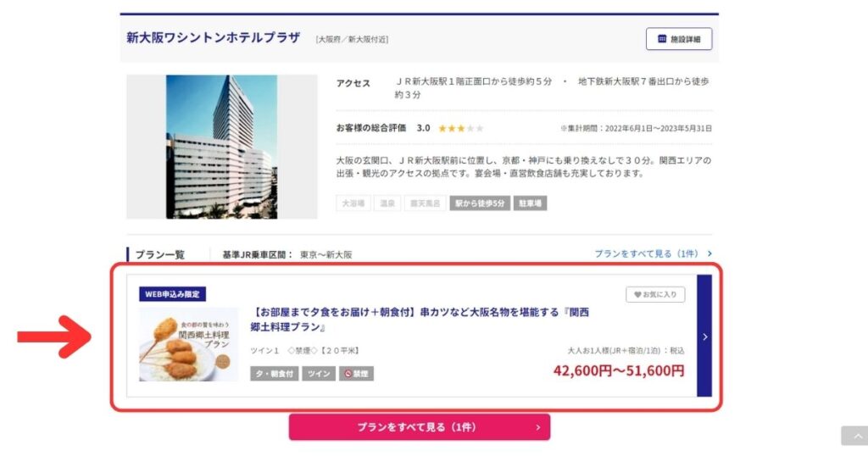Click [大阪府／新大阪付近] location label

(352, 39)
